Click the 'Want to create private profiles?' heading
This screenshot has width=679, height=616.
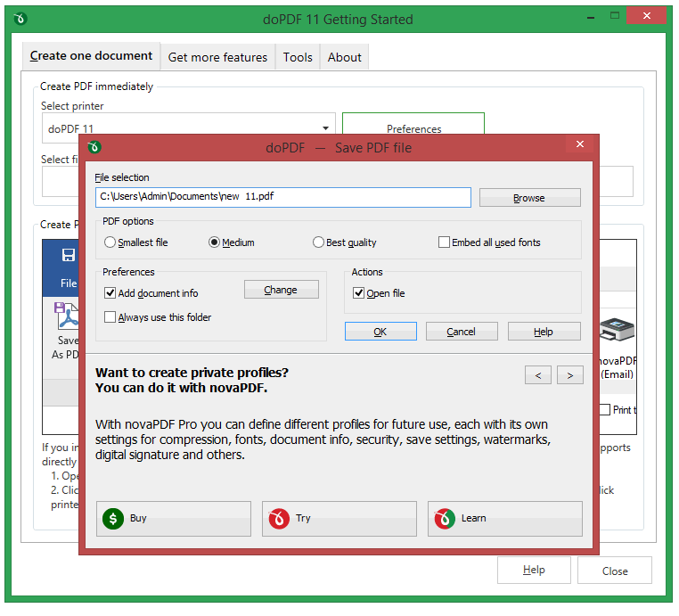[x=192, y=373]
